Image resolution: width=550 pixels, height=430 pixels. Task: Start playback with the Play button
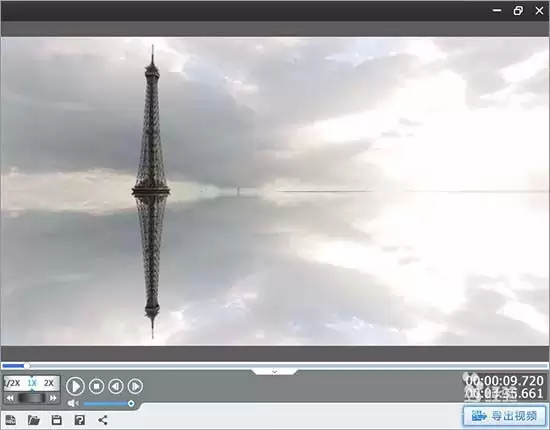(75, 386)
